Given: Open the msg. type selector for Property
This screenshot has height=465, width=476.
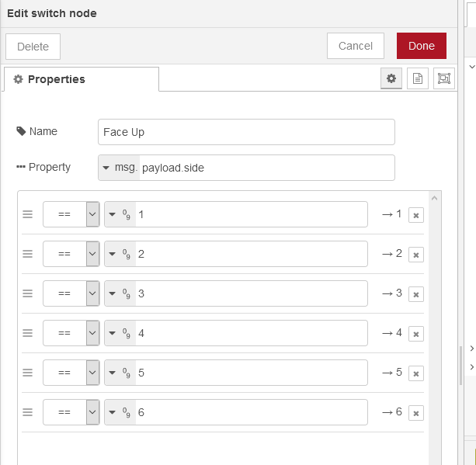Looking at the screenshot, I should [120, 168].
